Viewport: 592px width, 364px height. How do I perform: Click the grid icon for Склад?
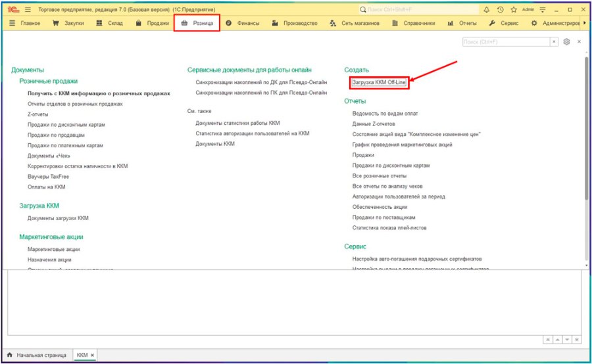[99, 23]
